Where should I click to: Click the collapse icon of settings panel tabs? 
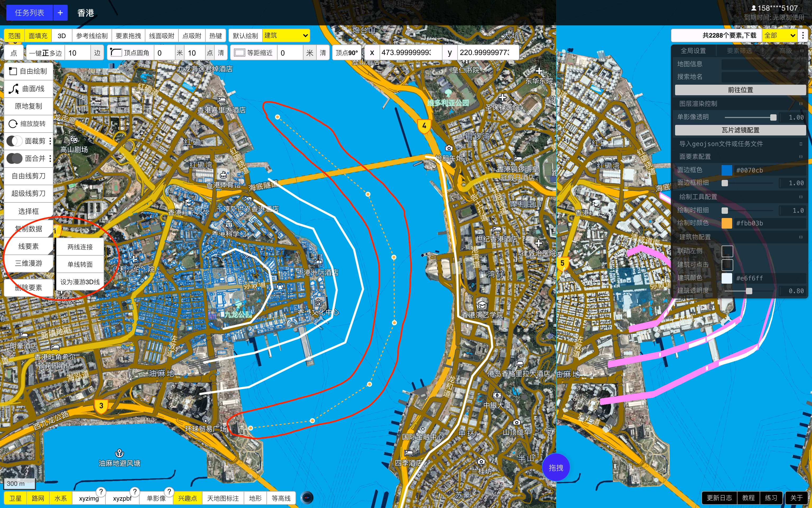point(802,51)
